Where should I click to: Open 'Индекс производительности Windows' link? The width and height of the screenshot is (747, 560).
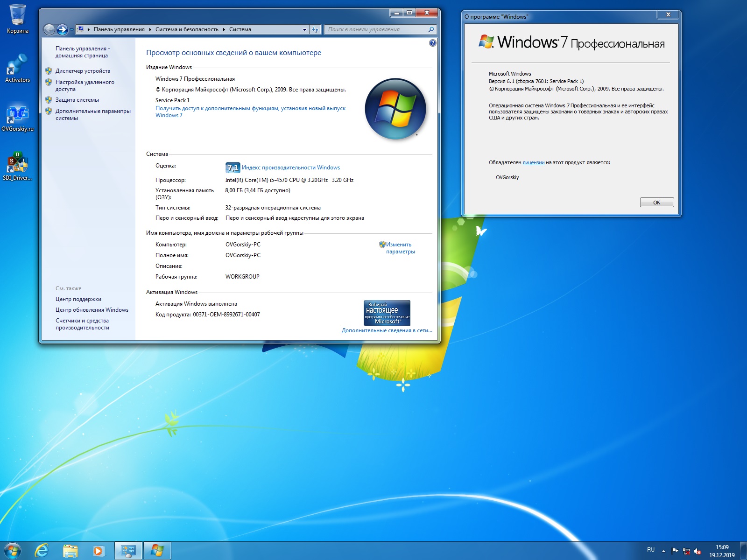pos(290,168)
